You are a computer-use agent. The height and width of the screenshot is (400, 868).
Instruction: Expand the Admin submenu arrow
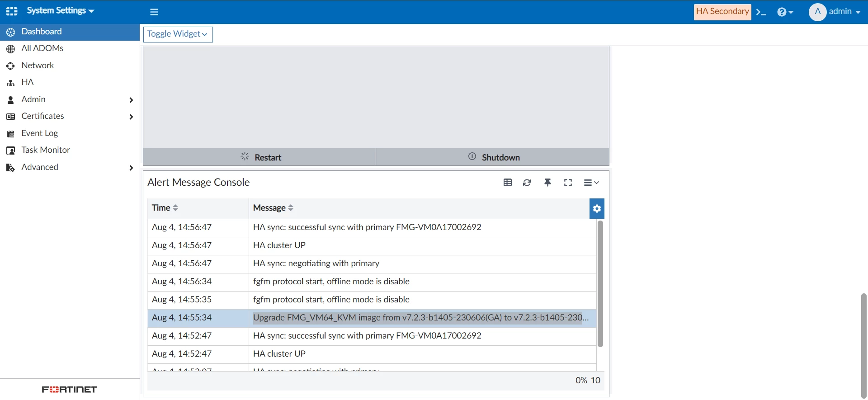point(131,100)
